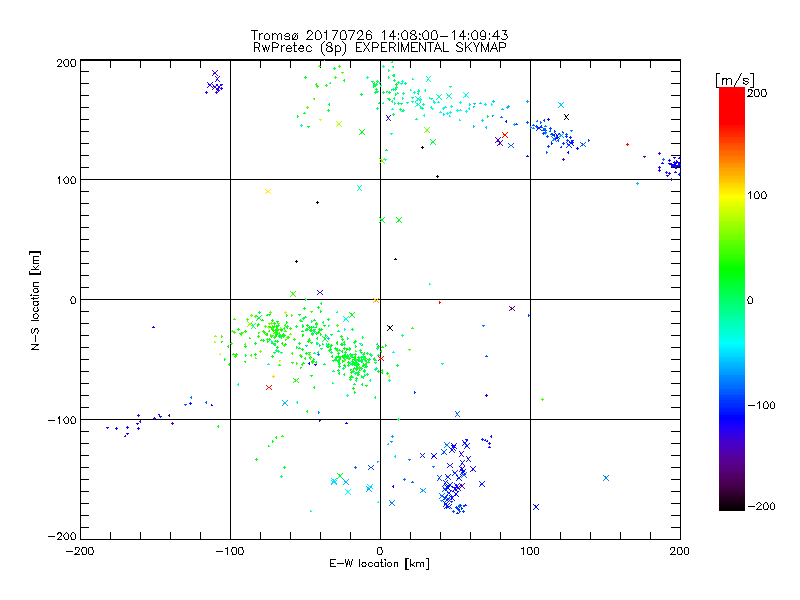Click the N-S axis tick label "0"
The width and height of the screenshot is (800, 600).
pos(73,300)
